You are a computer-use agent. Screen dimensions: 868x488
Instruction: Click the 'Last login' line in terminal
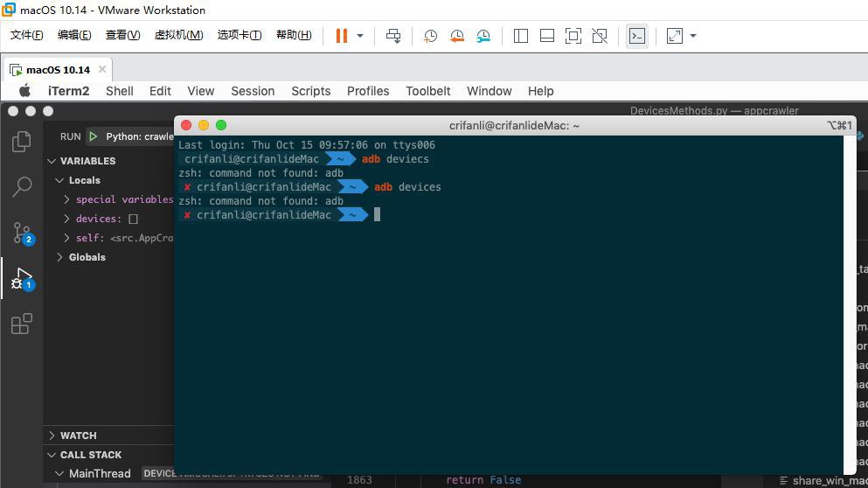pos(307,145)
